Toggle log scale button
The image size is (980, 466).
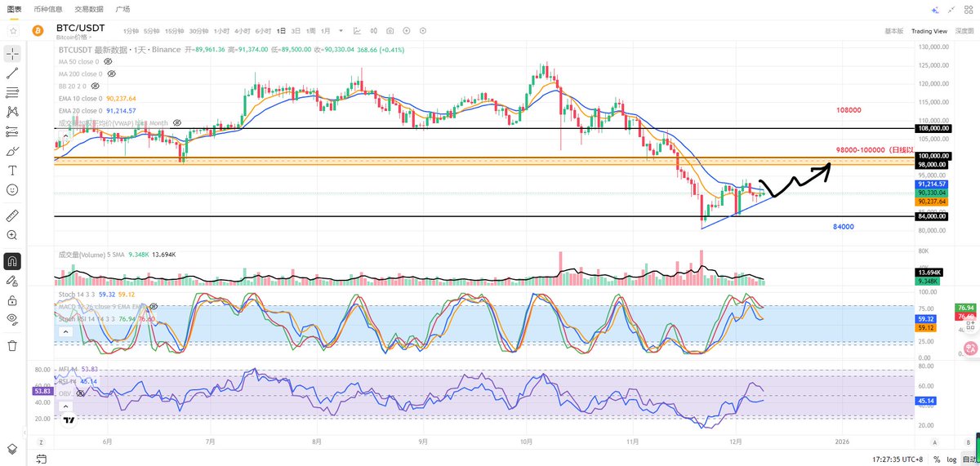(951, 459)
